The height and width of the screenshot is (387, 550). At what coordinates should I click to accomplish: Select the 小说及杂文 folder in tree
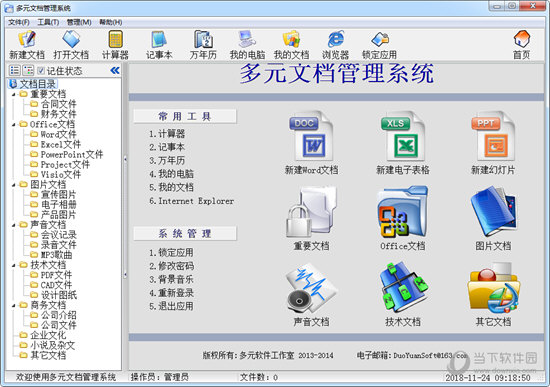(47, 346)
